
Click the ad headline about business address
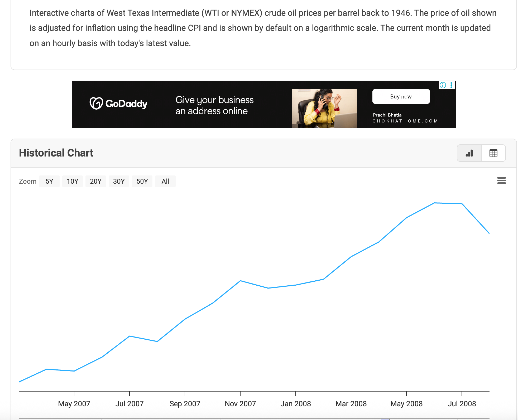point(214,105)
